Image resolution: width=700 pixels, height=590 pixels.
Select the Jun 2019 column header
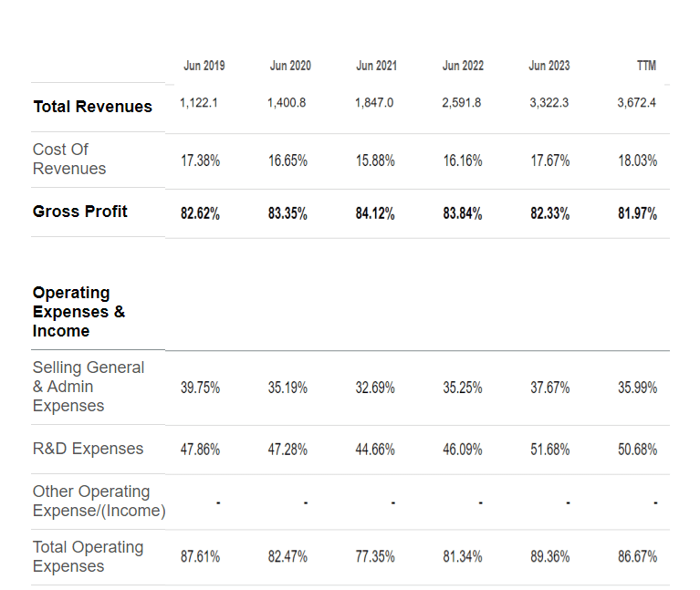click(x=204, y=66)
